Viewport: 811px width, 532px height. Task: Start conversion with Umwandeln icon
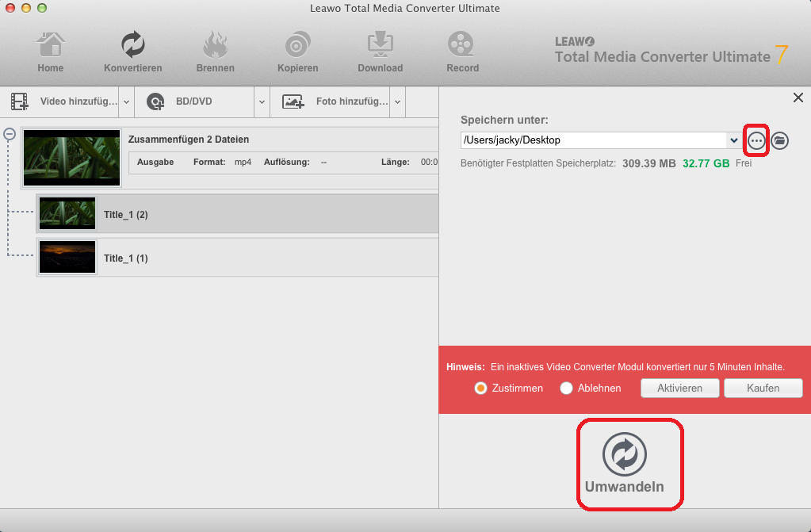click(x=625, y=455)
